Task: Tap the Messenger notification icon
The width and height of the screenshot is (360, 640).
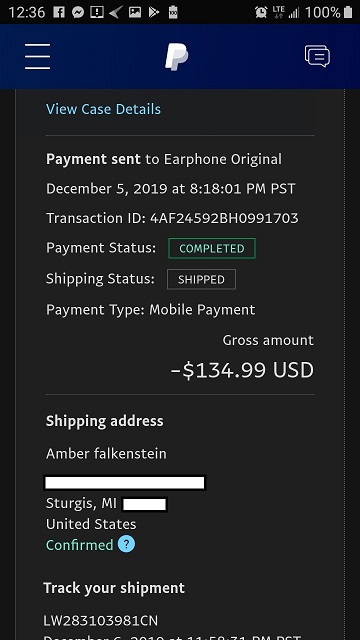Action: coord(78,12)
